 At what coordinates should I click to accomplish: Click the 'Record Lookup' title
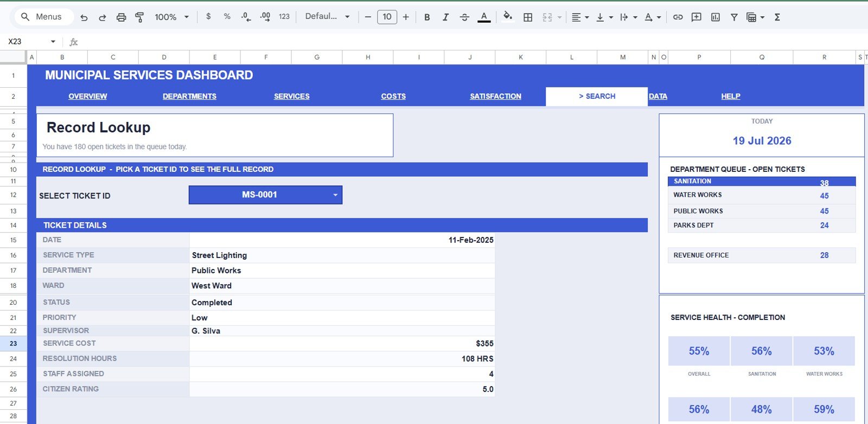click(x=98, y=127)
